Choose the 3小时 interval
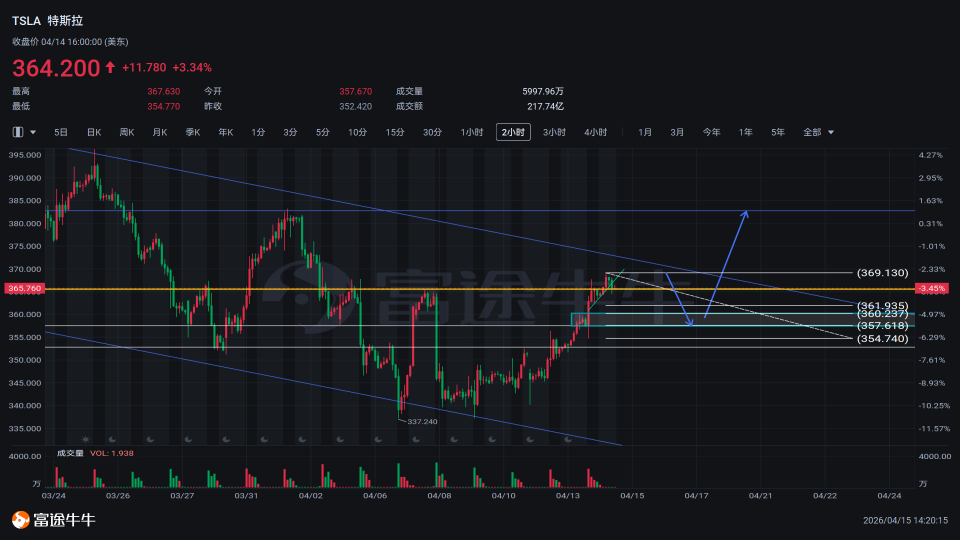960x540 pixels. (554, 132)
